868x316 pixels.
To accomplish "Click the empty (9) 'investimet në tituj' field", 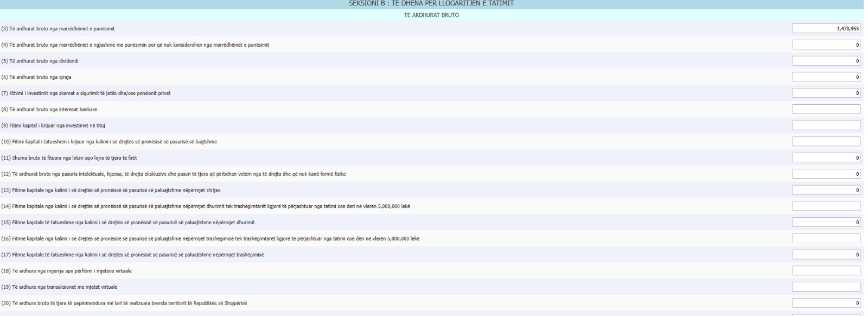I will click(x=826, y=125).
